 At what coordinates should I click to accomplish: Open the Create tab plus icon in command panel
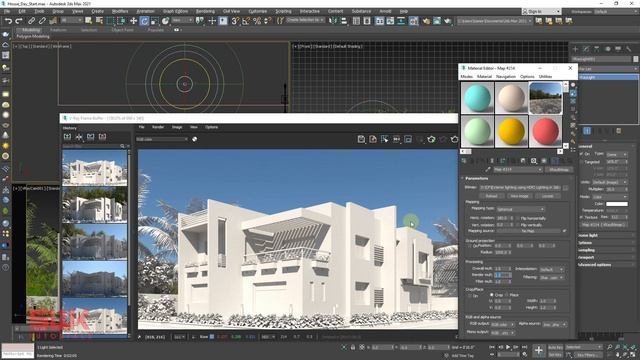(x=576, y=49)
